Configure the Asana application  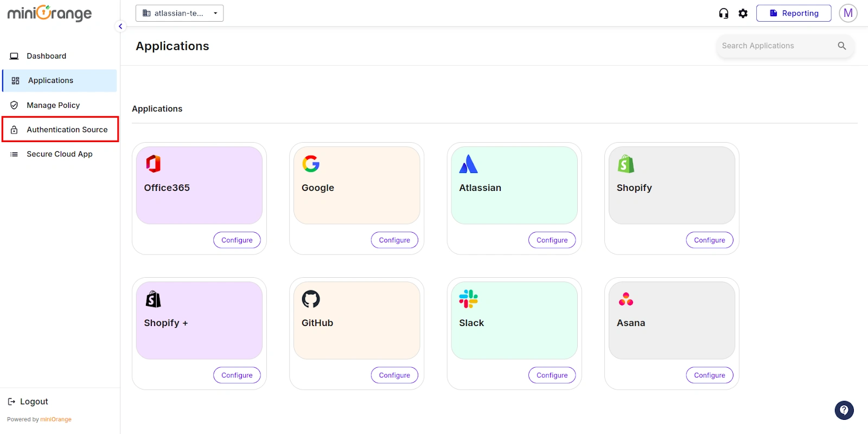coord(710,375)
